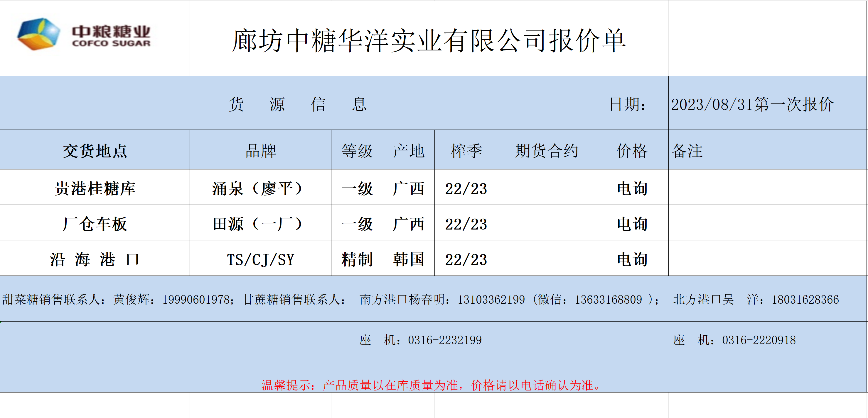
Task: Click the 田源（一厂） brand cell
Action: tap(260, 224)
